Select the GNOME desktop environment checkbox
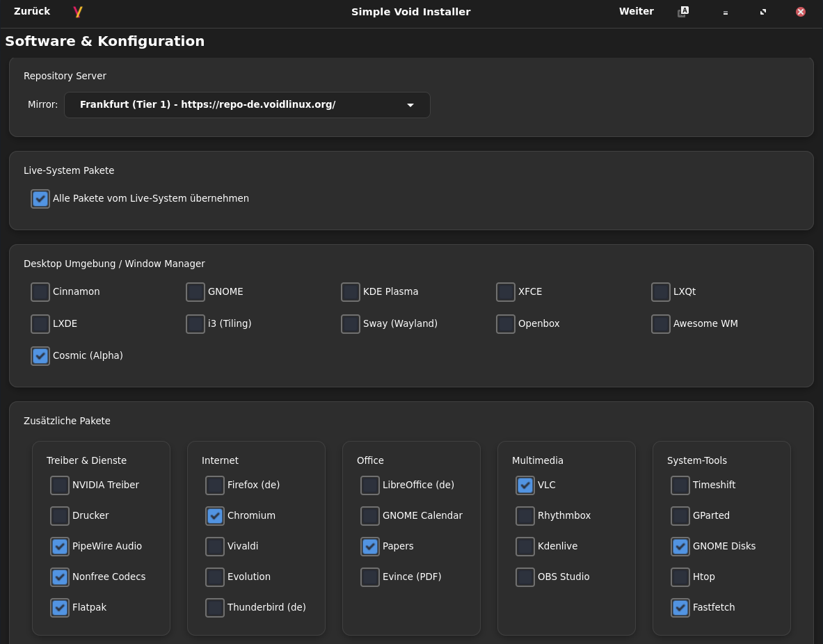 pyautogui.click(x=195, y=292)
